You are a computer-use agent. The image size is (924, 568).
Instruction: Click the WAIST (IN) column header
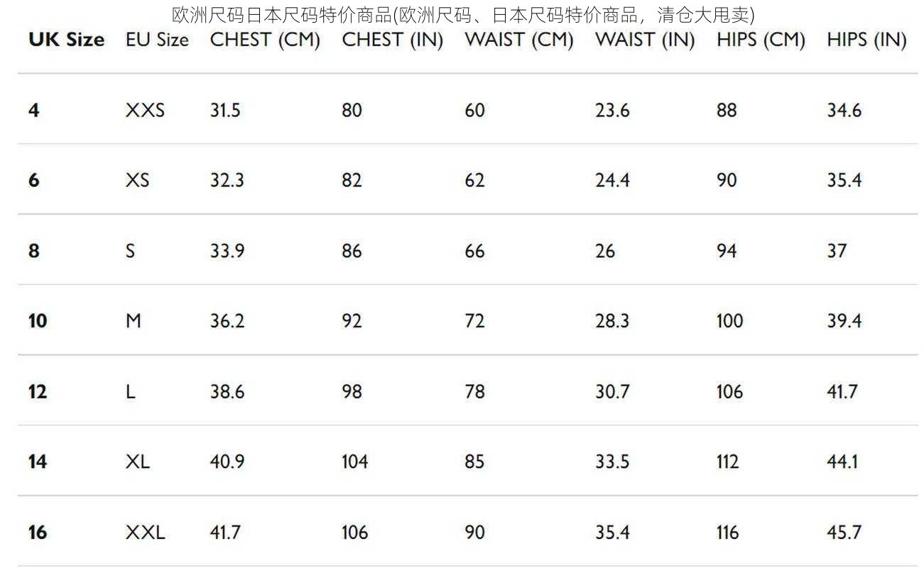[645, 40]
